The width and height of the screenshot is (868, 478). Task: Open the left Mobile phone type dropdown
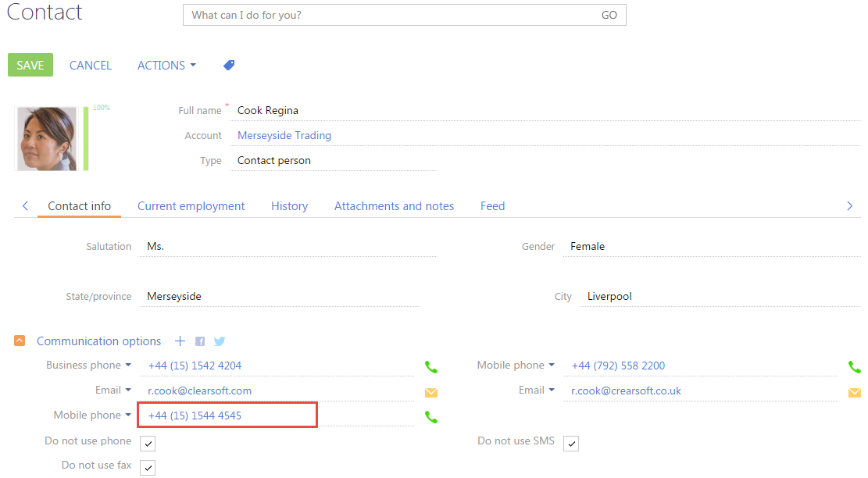[92, 415]
